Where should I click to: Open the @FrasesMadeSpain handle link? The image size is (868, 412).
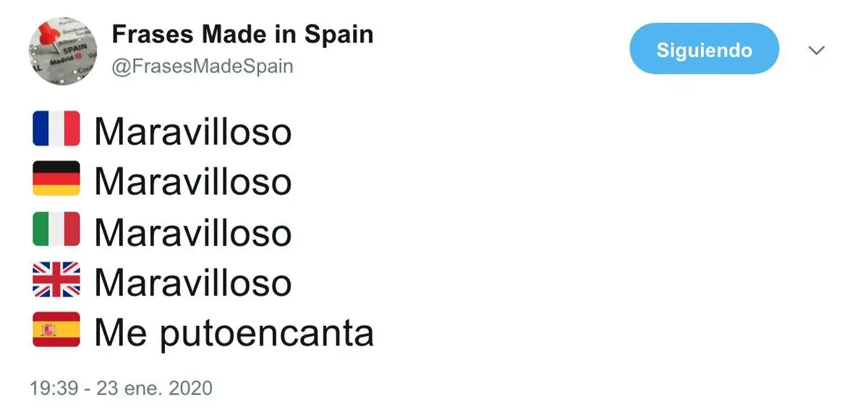click(202, 66)
